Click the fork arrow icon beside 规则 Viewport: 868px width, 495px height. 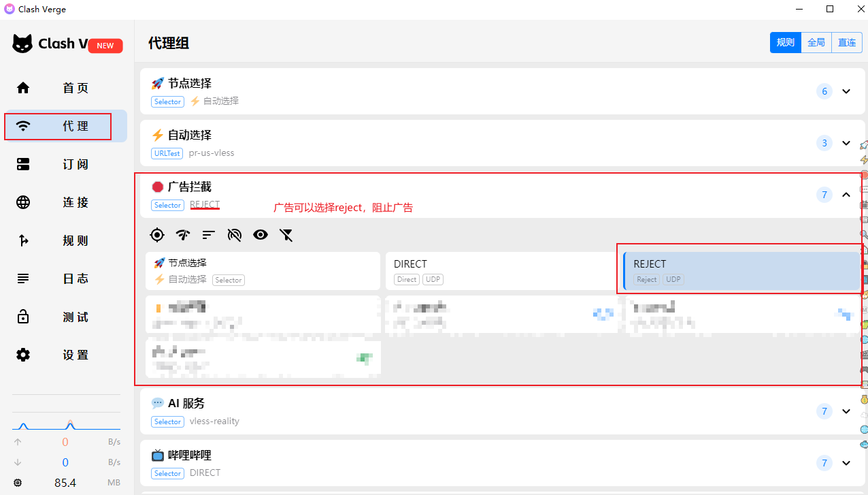click(x=23, y=240)
